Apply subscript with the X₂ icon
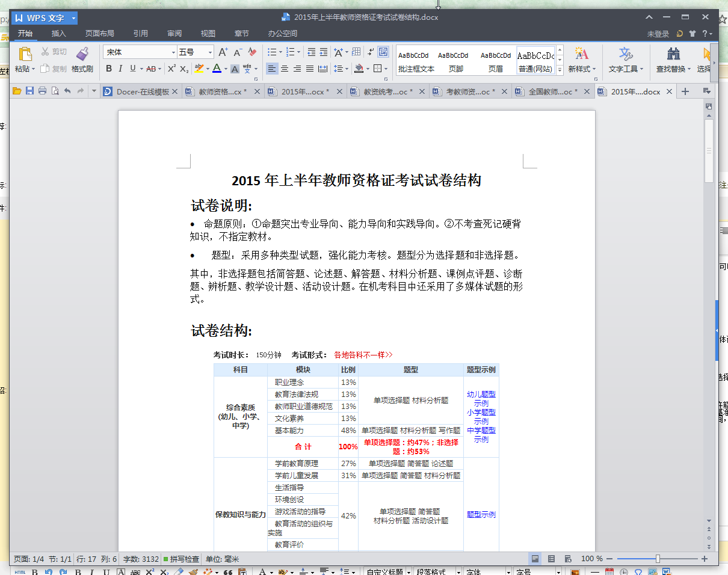This screenshot has width=728, height=575. click(x=185, y=69)
